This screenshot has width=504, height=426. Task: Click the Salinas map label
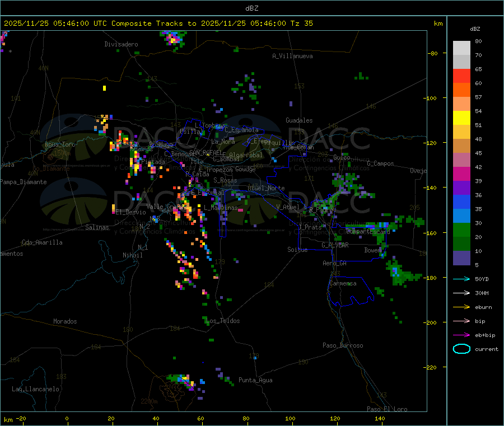[97, 227]
